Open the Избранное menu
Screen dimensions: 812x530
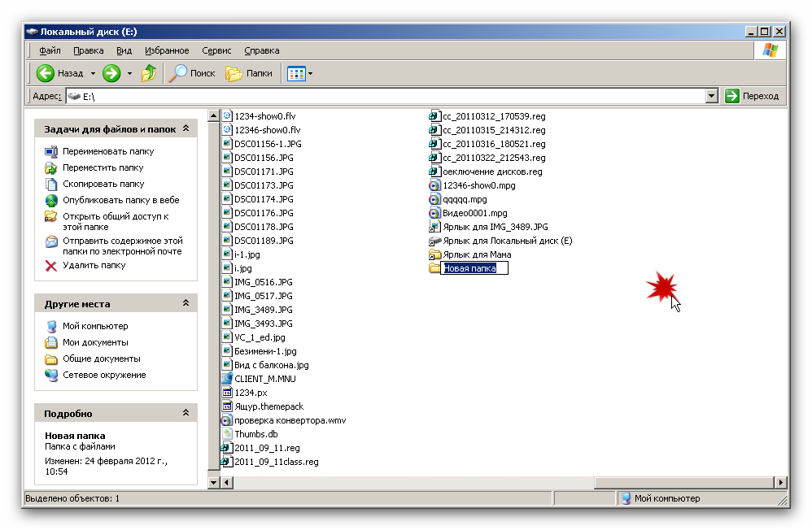pos(167,50)
